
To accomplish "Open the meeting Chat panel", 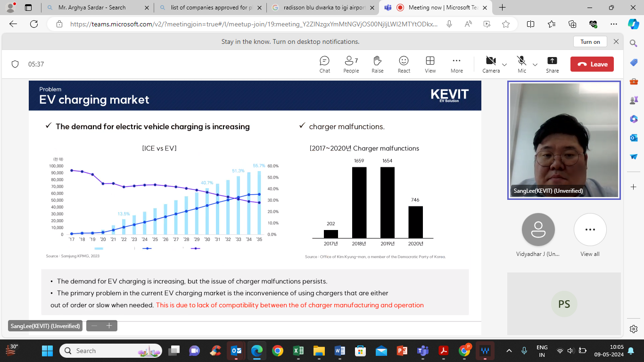I will [324, 64].
